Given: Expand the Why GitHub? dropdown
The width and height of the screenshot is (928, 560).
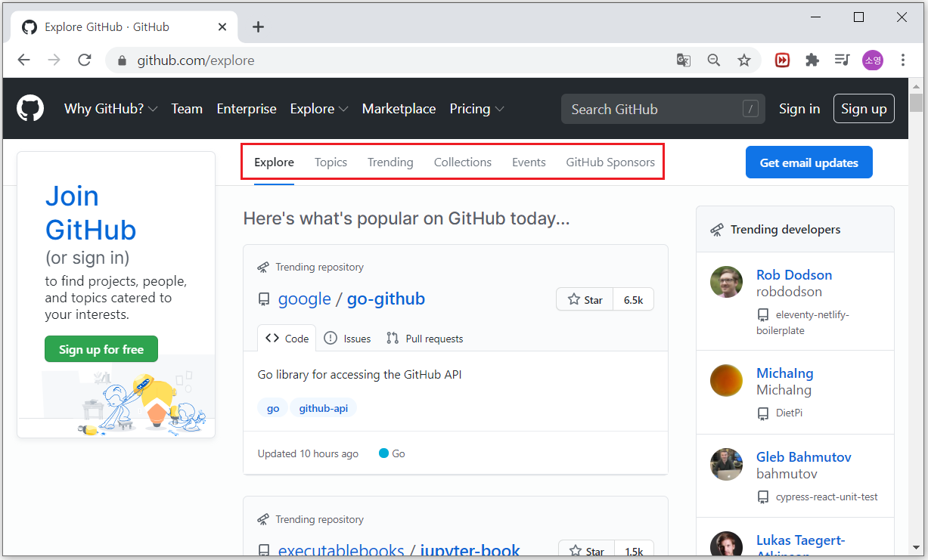Looking at the screenshot, I should pos(111,109).
